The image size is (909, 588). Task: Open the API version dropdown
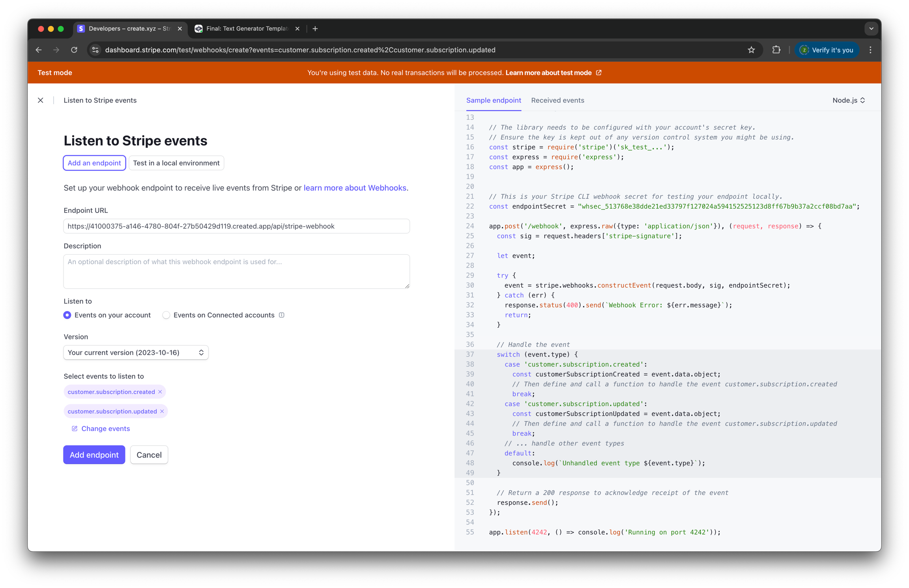(136, 353)
